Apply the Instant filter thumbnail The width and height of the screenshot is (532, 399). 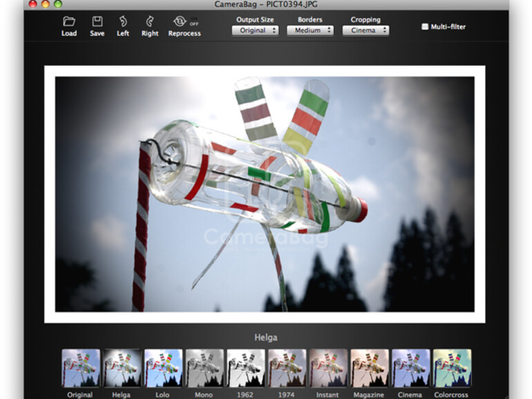coord(328,368)
